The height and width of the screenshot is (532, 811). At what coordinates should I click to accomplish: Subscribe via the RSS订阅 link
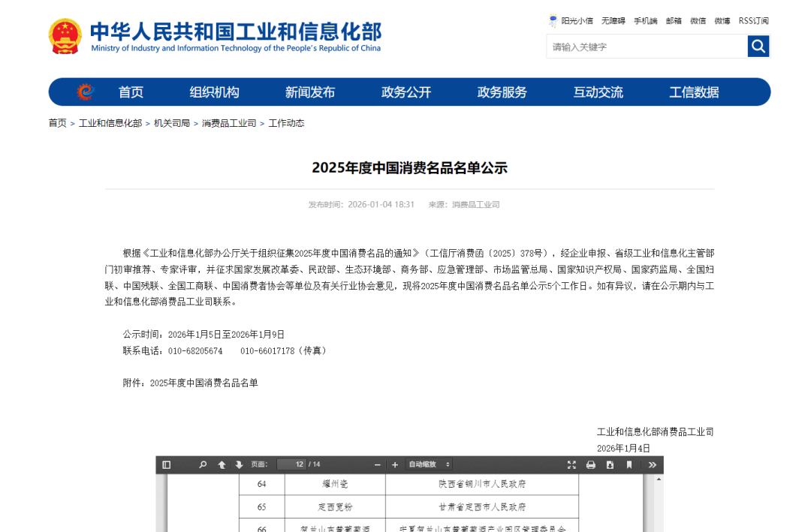(x=752, y=21)
